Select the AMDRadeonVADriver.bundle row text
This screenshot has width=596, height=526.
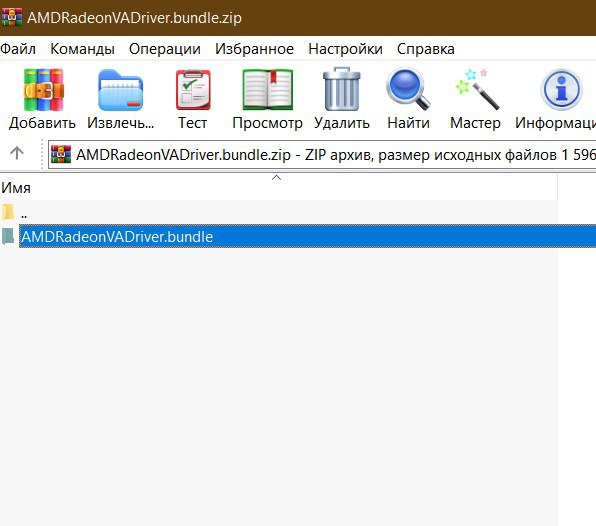click(x=117, y=236)
